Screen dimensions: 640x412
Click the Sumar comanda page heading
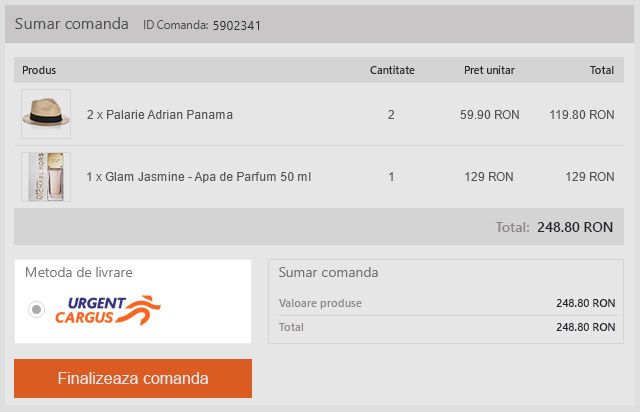71,23
